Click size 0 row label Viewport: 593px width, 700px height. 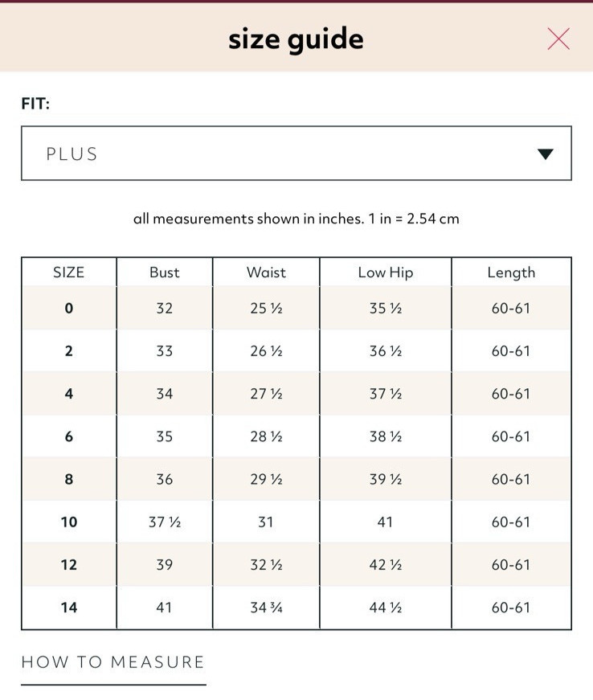click(69, 308)
